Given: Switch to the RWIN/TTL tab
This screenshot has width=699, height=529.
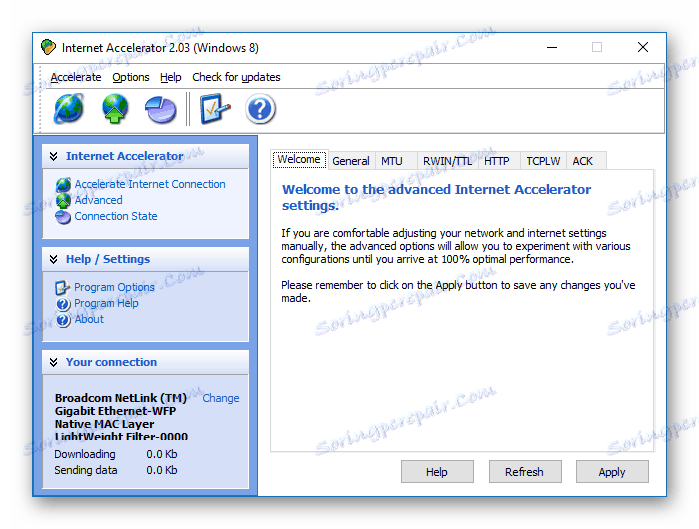Looking at the screenshot, I should click(x=448, y=161).
